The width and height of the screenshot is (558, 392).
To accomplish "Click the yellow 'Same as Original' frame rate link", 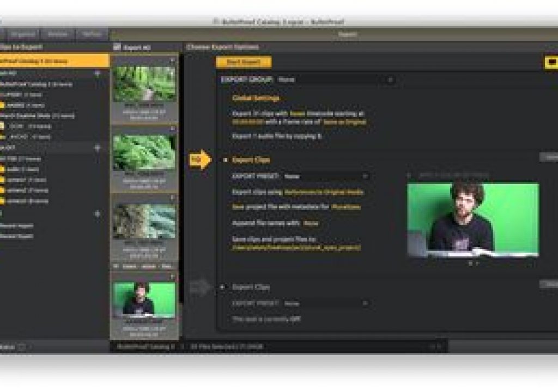I will tap(344, 122).
